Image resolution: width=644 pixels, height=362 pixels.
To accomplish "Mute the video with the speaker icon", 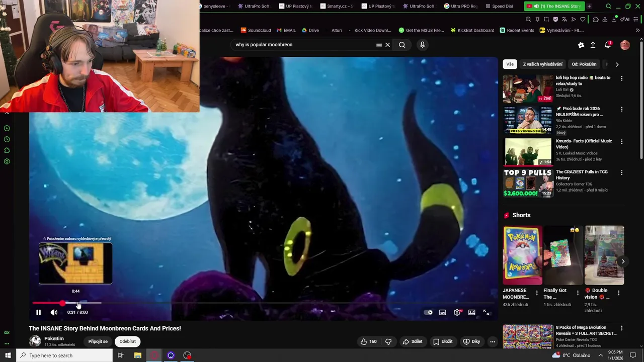I will (54, 312).
